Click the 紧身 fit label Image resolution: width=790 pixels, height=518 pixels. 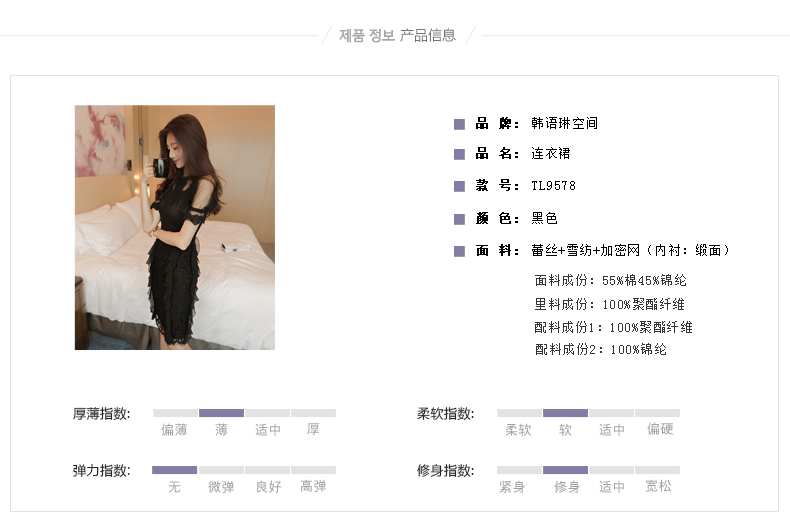point(512,487)
